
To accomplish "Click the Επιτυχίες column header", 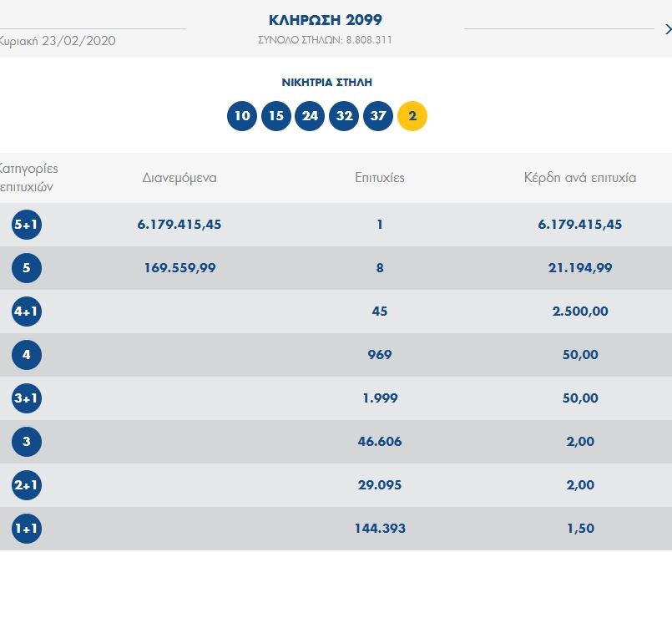I will pyautogui.click(x=380, y=178).
